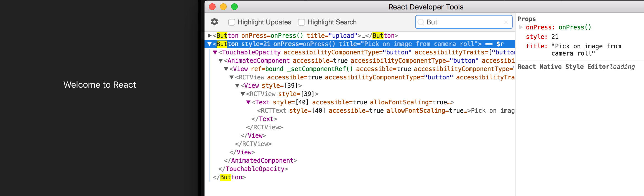Image resolution: width=644 pixels, height=196 pixels.
Task: Collapse the AnimatedComponent node
Action: (x=221, y=61)
